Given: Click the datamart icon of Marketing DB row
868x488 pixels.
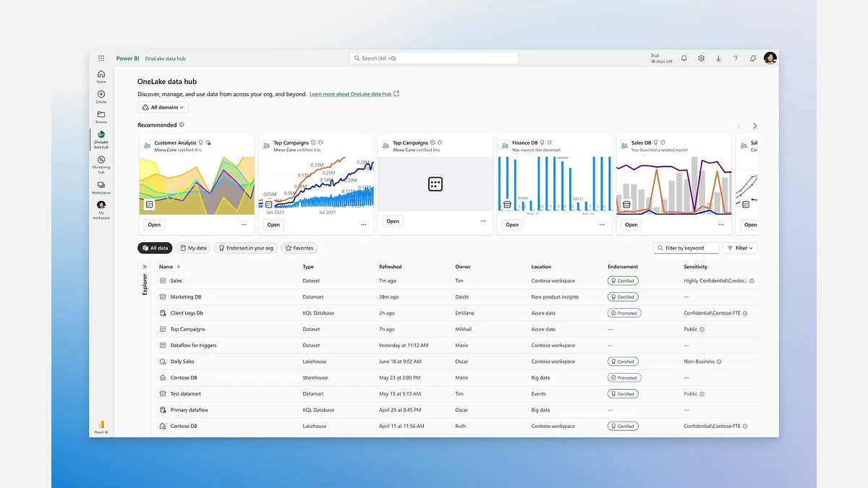Looking at the screenshot, I should [163, 297].
